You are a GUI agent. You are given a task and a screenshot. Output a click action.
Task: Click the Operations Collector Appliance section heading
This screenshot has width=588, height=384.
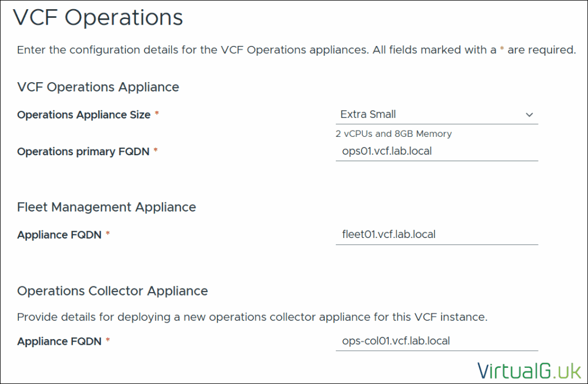pyautogui.click(x=113, y=291)
